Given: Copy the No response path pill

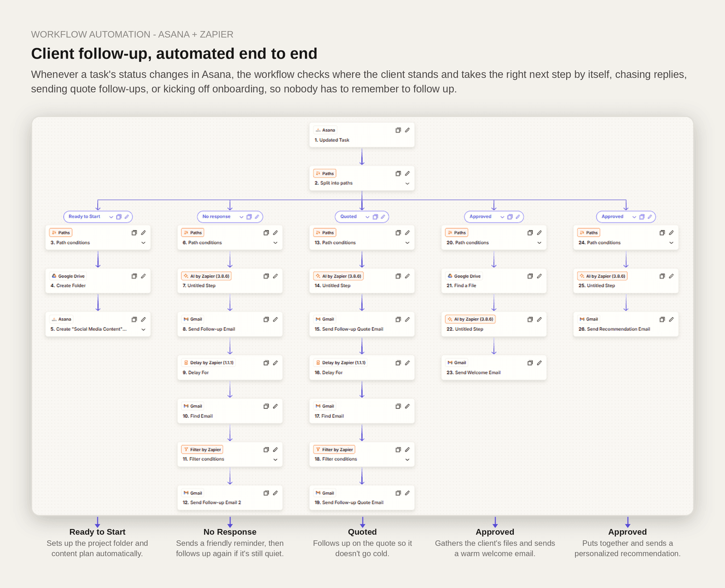Looking at the screenshot, I should click(249, 217).
